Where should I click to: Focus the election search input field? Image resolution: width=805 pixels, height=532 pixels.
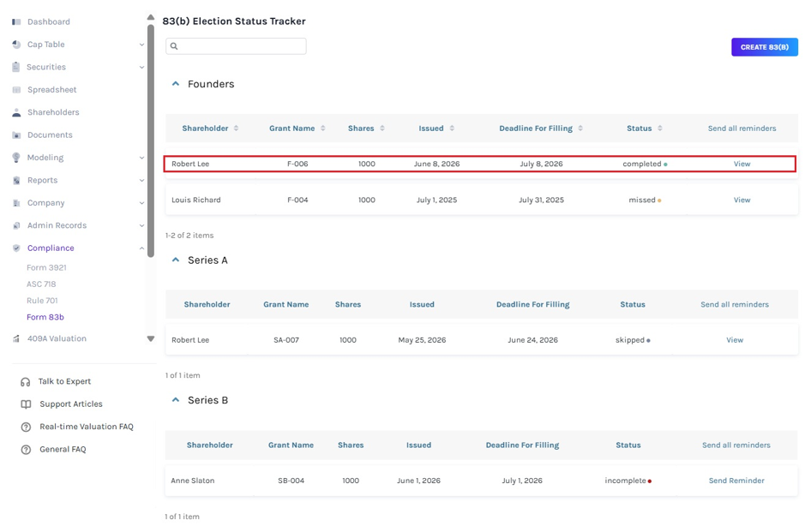coord(236,46)
